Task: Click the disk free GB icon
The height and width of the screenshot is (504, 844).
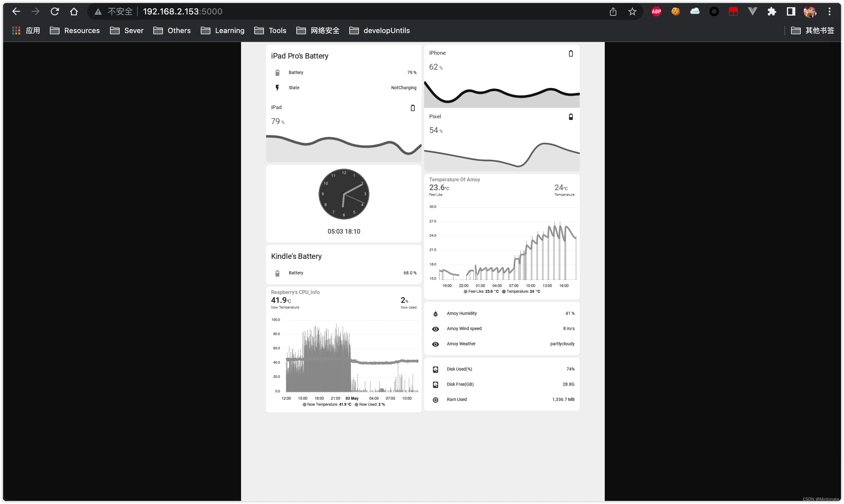Action: (x=435, y=384)
